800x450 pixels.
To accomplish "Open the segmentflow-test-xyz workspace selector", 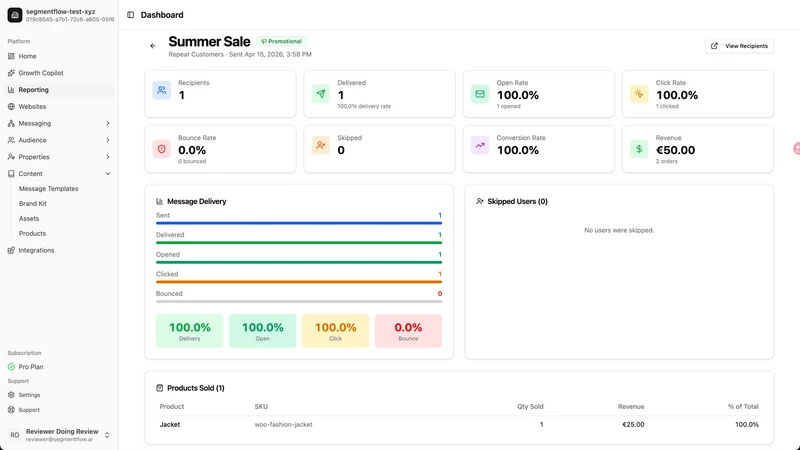I will coord(60,15).
